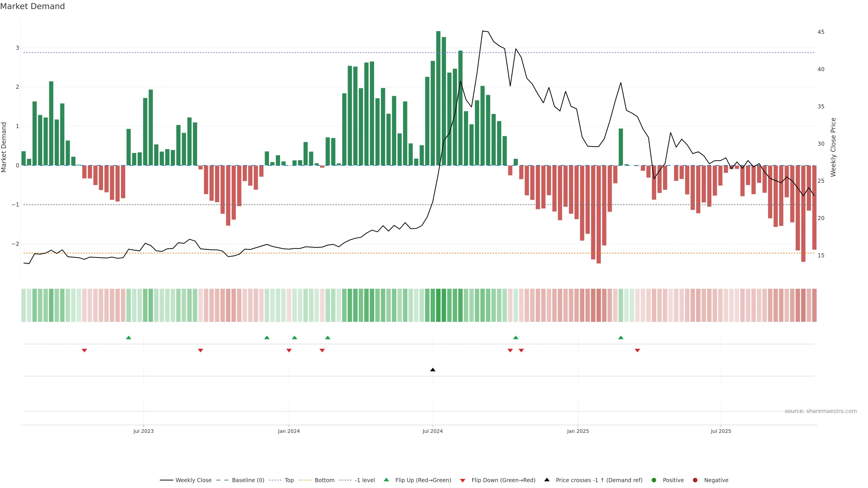Click the first green Flip Up marker before Jul 2023
The image size is (868, 488).
coord(128,338)
